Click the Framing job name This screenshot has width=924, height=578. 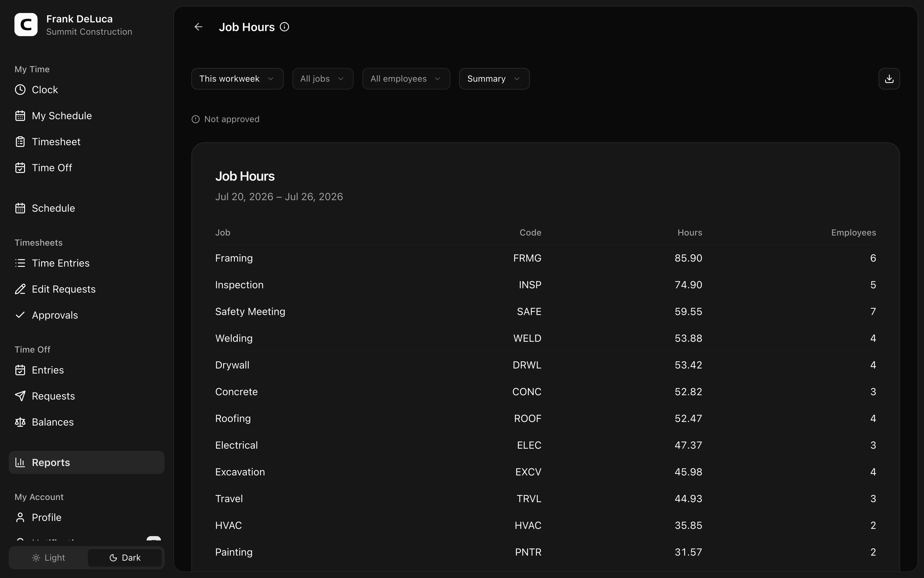point(234,258)
